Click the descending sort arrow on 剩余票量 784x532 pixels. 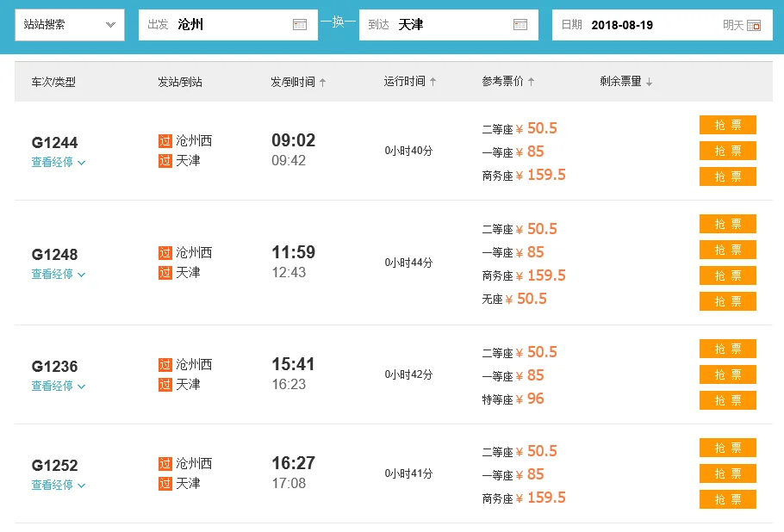(647, 80)
